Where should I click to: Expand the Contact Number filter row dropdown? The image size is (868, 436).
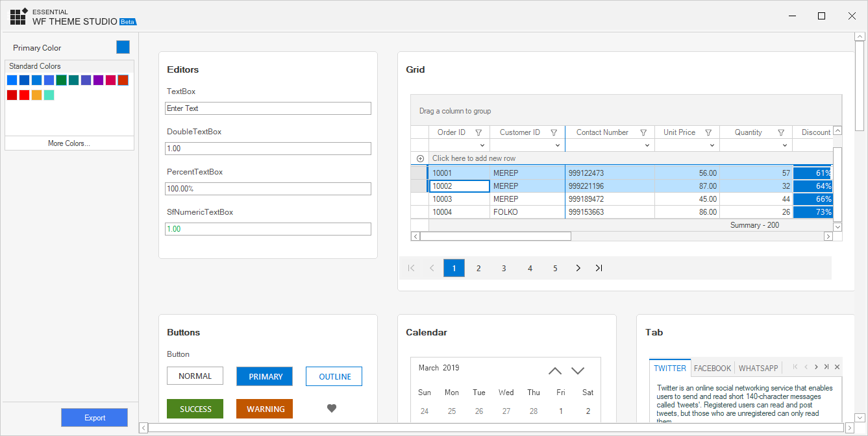pos(647,145)
